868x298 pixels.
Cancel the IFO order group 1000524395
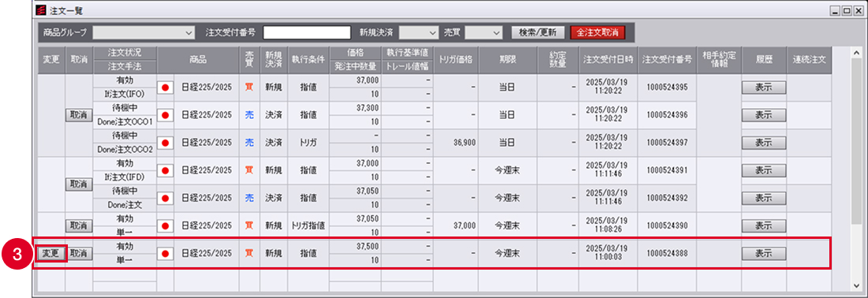[x=79, y=115]
